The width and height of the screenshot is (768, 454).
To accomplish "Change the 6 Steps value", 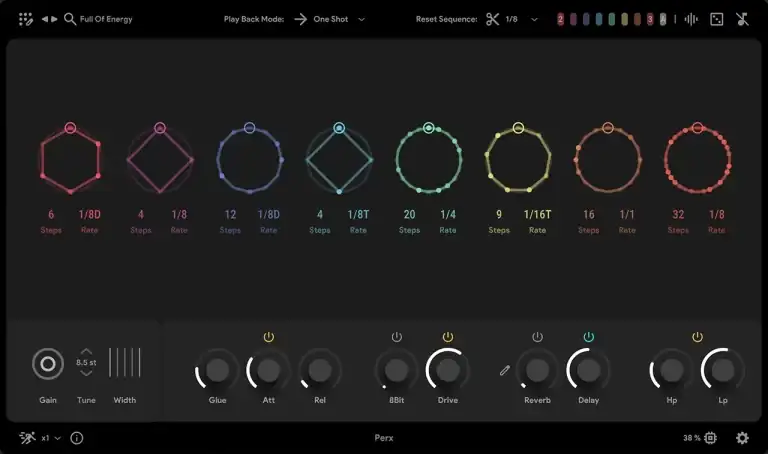I will click(51, 215).
